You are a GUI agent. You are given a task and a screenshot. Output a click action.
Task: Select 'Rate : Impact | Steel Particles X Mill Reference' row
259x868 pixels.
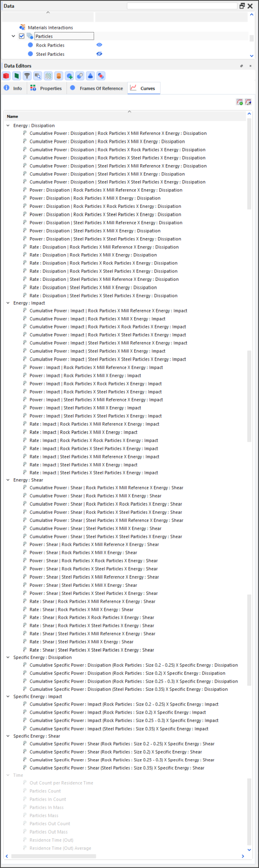pos(95,456)
